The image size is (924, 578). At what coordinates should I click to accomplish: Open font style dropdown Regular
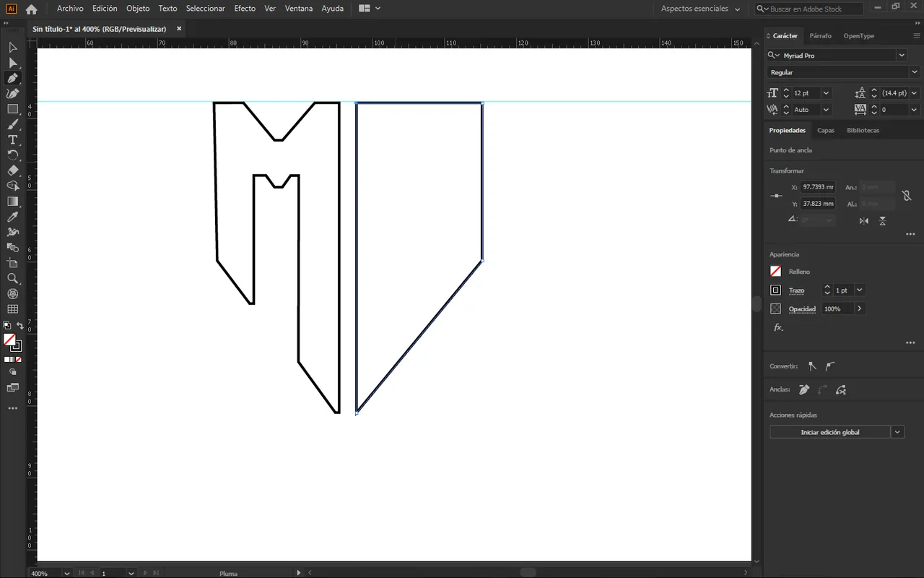(x=914, y=72)
